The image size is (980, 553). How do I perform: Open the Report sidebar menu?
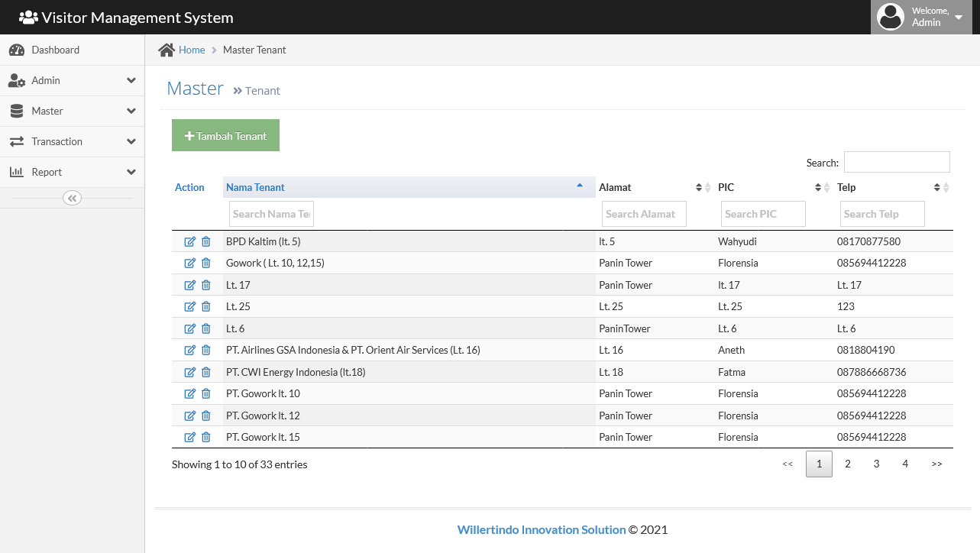72,172
